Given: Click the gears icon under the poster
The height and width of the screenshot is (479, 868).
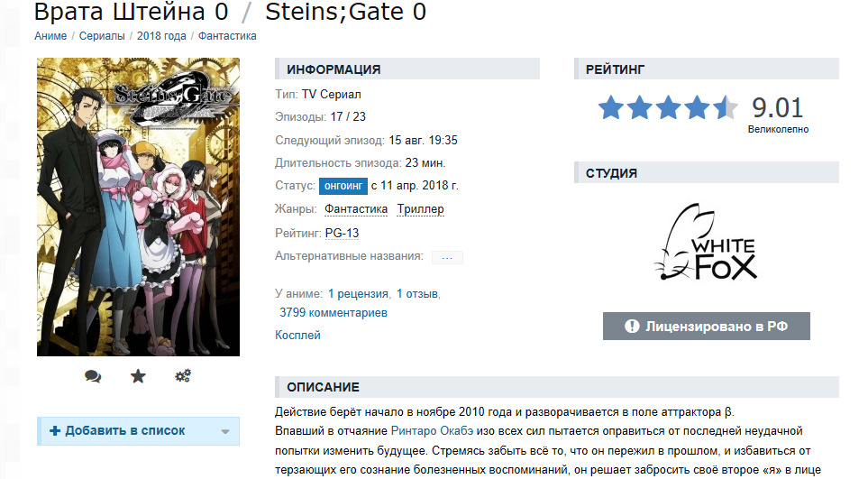Looking at the screenshot, I should 183,376.
